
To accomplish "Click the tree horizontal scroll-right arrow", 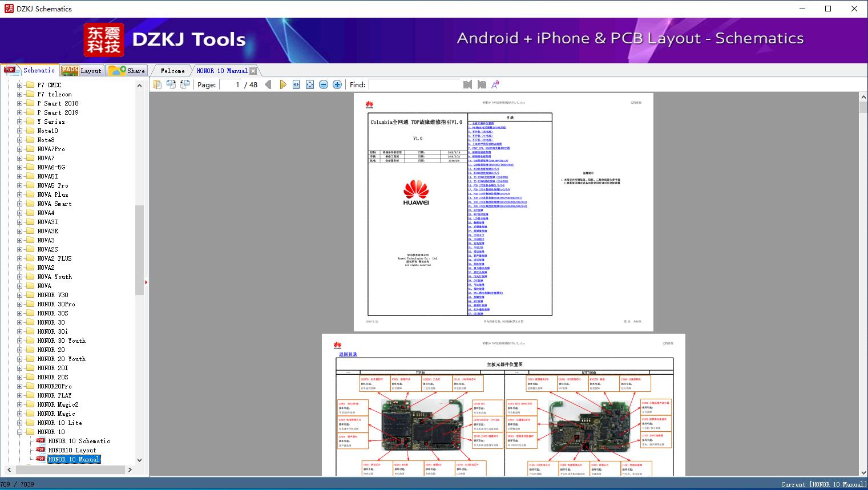I will coord(130,470).
